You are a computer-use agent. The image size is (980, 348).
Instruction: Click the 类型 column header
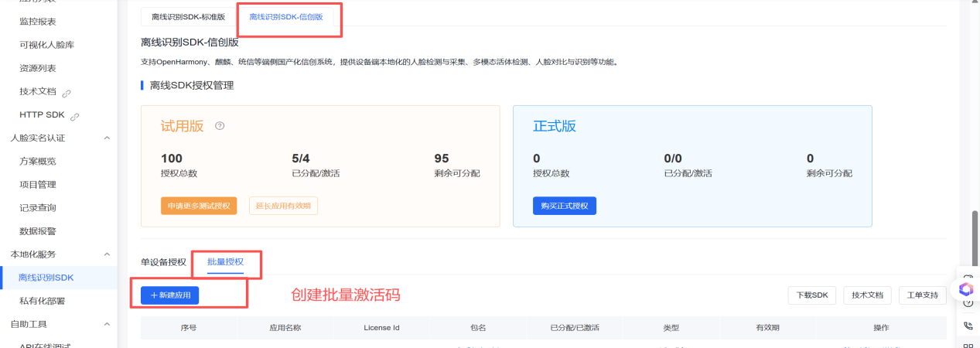pyautogui.click(x=671, y=328)
